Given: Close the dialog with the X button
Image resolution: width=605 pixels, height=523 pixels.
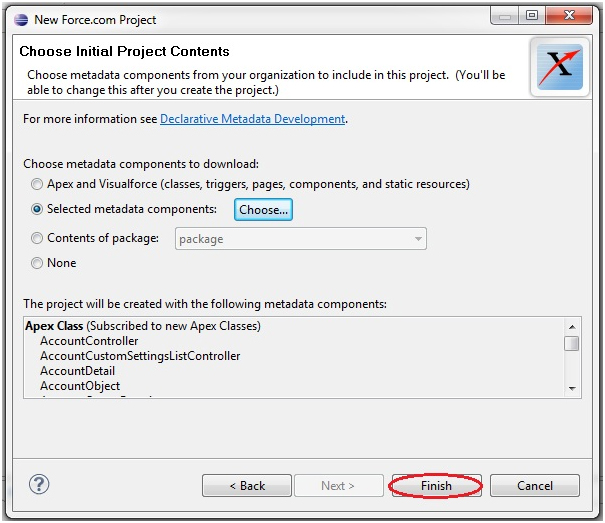Looking at the screenshot, I should point(569,15).
